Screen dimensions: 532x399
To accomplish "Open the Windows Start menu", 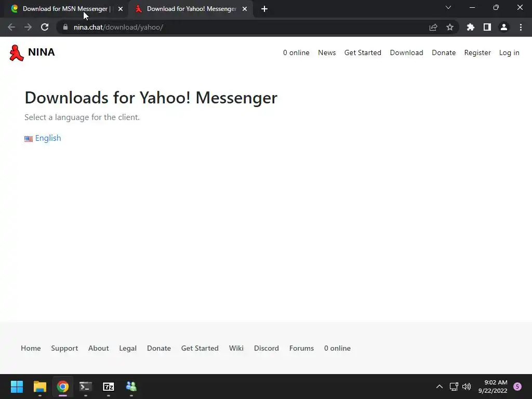I will (17, 387).
